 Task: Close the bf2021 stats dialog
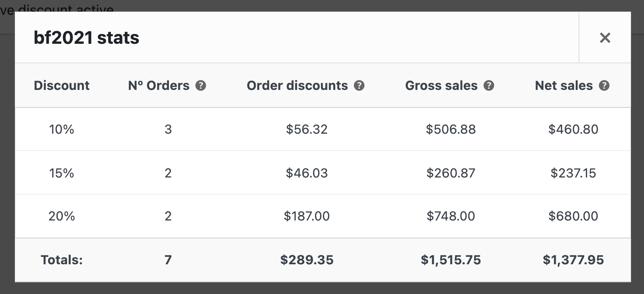point(605,38)
